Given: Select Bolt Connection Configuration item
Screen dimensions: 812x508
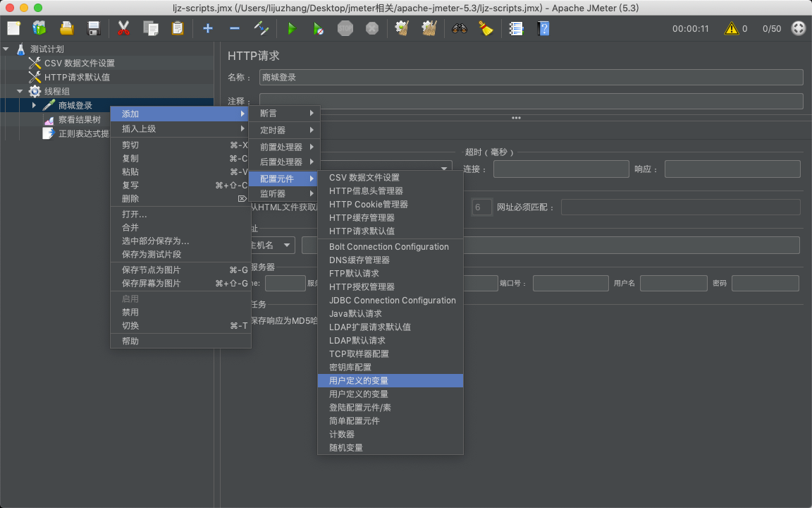Looking at the screenshot, I should (x=390, y=247).
